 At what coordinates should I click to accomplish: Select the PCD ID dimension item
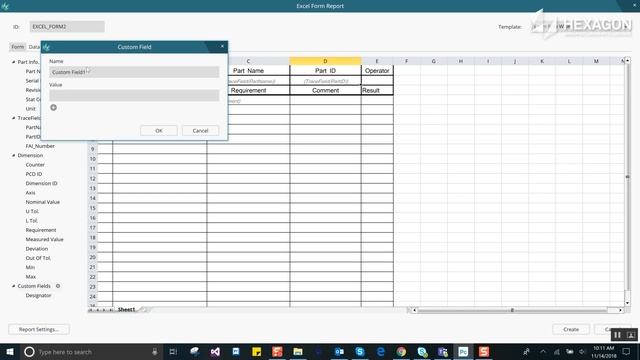[x=34, y=174]
